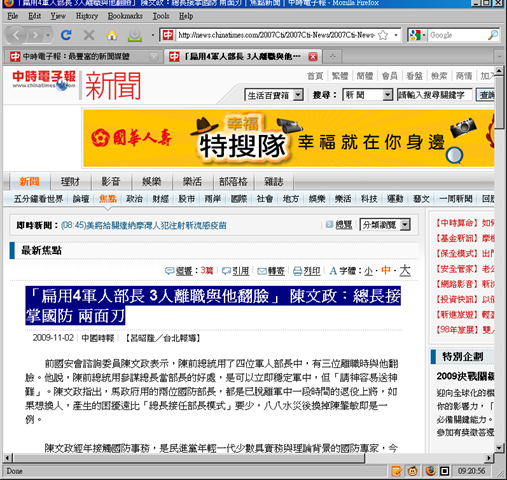
Task: Open the 國際 news category
Action: coord(239,199)
